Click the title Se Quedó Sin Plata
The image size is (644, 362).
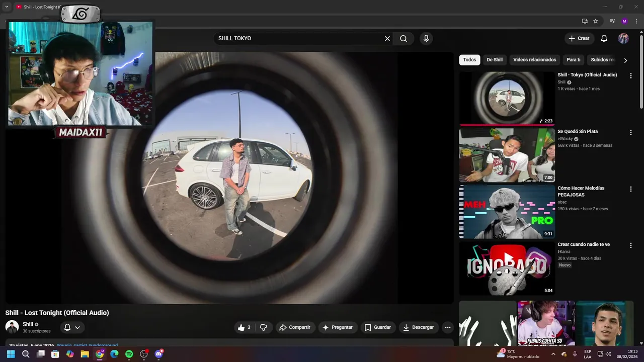[x=578, y=131]
